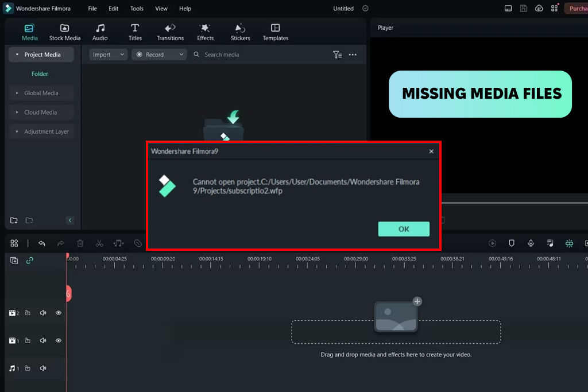Click the media drop zone placeholder thumbnail
The height and width of the screenshot is (392, 588).
396,317
